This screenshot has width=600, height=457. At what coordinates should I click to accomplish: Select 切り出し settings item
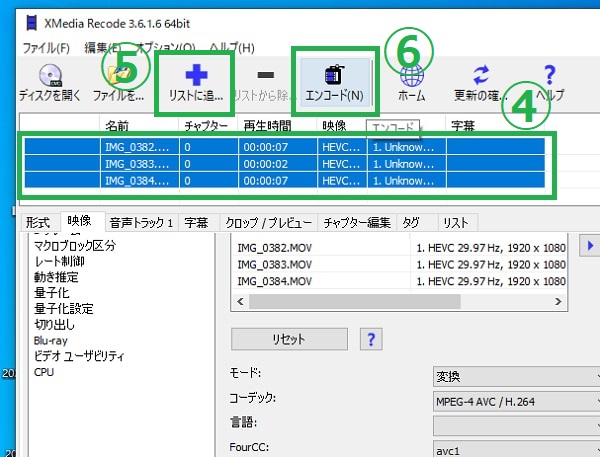click(x=54, y=325)
